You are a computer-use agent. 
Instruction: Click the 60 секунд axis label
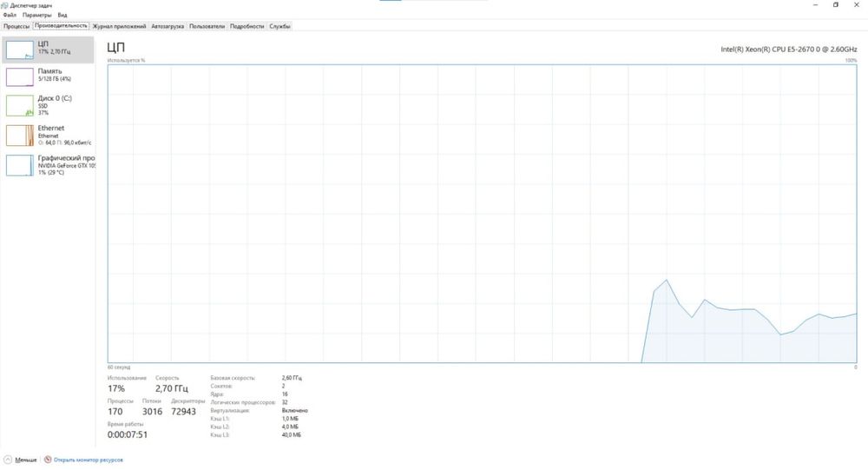coord(118,367)
